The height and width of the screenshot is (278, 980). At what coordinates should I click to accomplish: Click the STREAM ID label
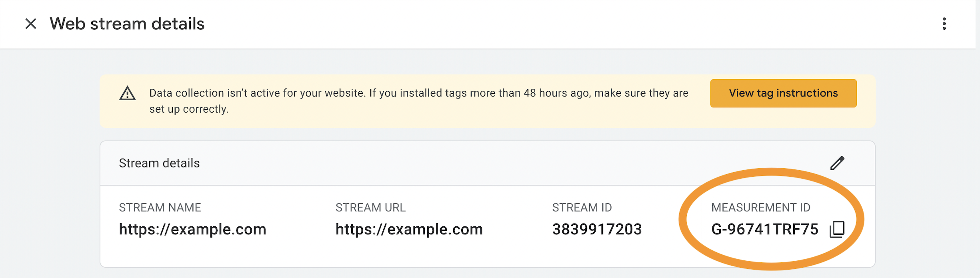pyautogui.click(x=582, y=207)
